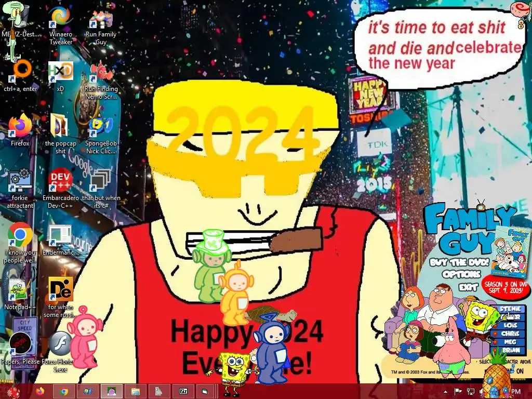The image size is (532, 399).
Task: Click 'Buy the DVD!' in Family Guy
Action: [459, 262]
